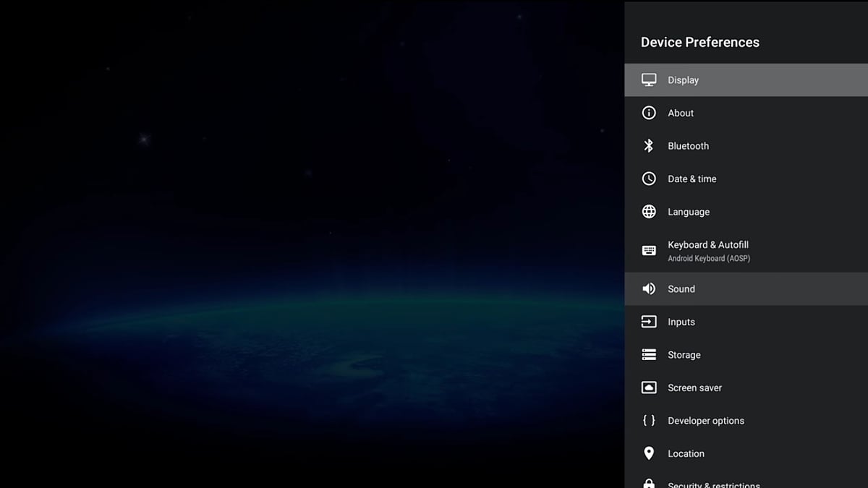
Task: Click the Device Preferences heading
Action: tap(699, 43)
